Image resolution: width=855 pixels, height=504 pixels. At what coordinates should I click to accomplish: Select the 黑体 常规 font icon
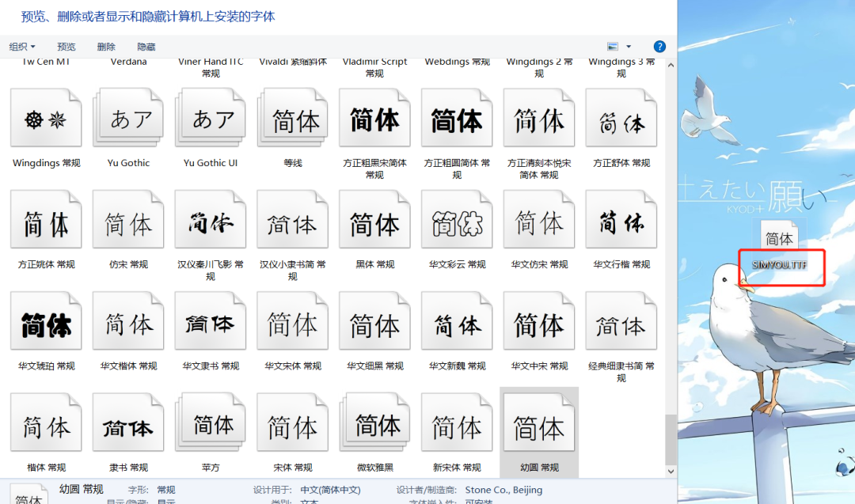point(374,219)
